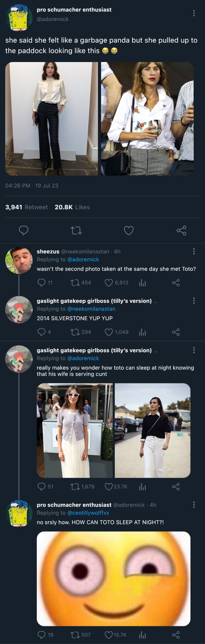Open sheezus profile avatar

(x=19, y=260)
